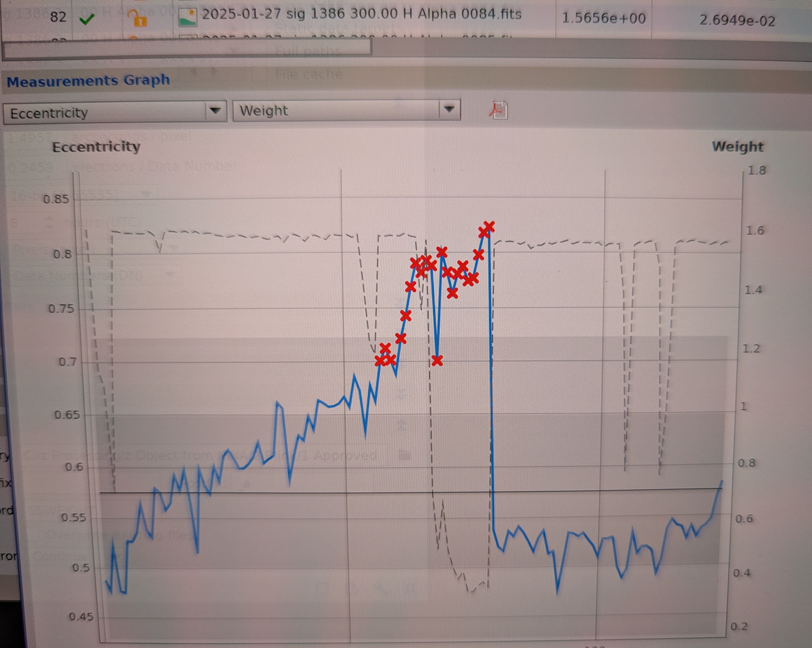This screenshot has height=648, width=812.
Task: Click image thumbnail icon for 0084.fits
Action: click(x=188, y=17)
